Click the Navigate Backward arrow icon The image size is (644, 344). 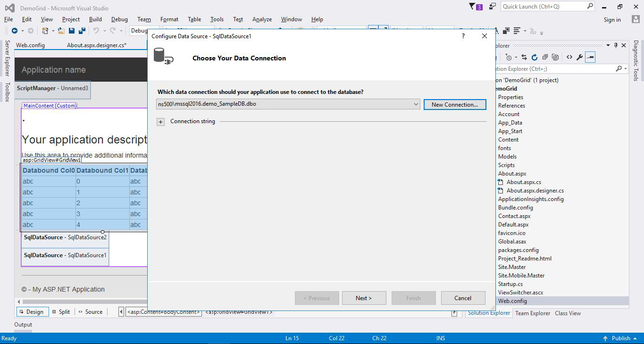(x=15, y=31)
